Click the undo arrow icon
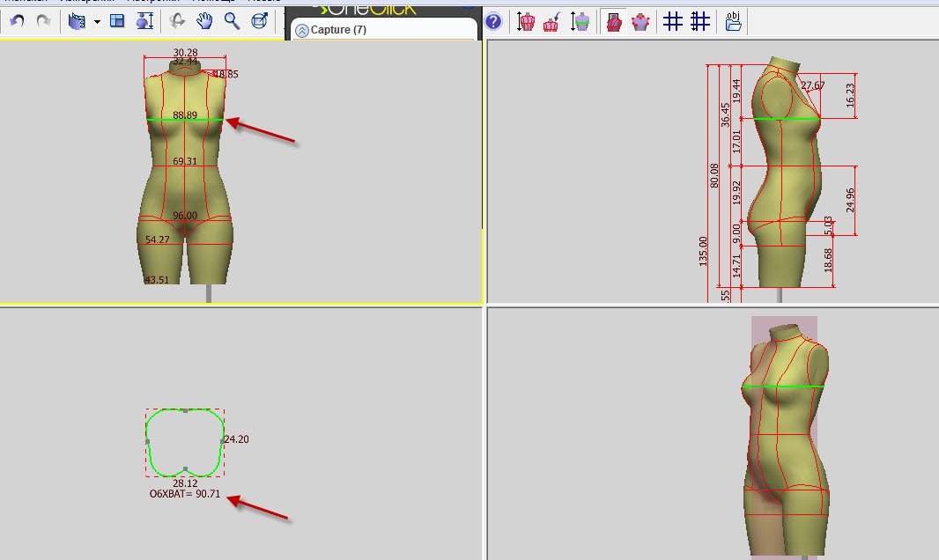The image size is (939, 560). [17, 21]
